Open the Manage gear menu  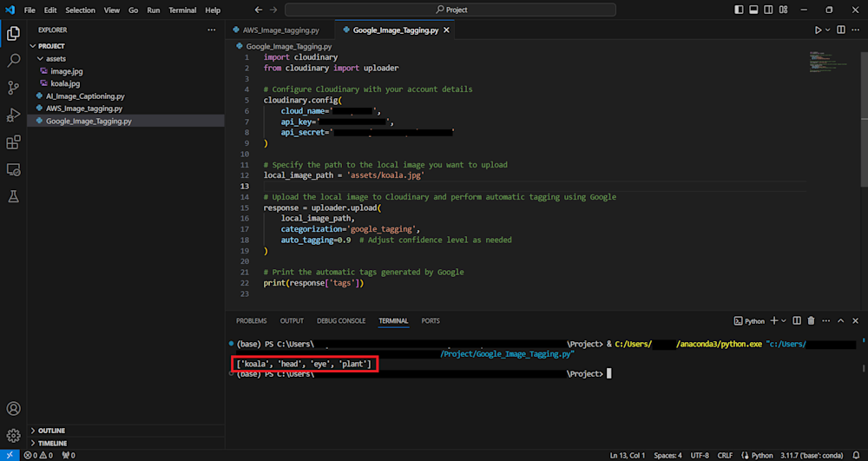point(13,436)
